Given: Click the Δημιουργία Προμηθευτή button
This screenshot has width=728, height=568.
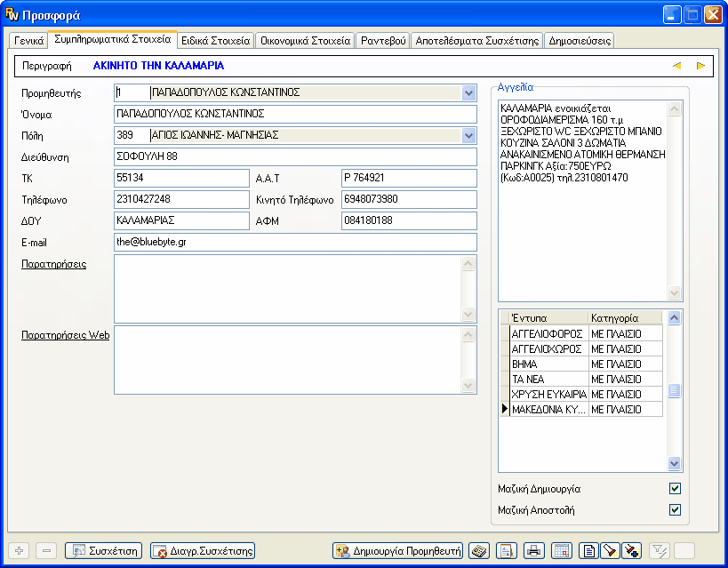Looking at the screenshot, I should click(398, 551).
